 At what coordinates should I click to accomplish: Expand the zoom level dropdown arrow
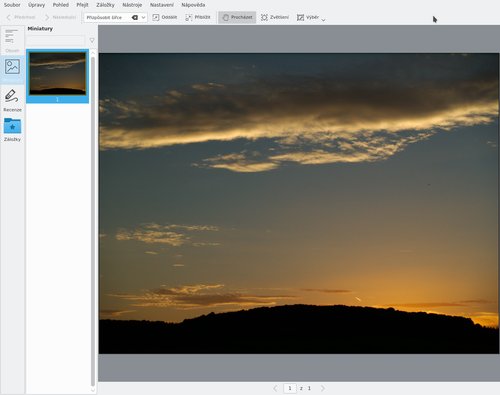(x=143, y=17)
